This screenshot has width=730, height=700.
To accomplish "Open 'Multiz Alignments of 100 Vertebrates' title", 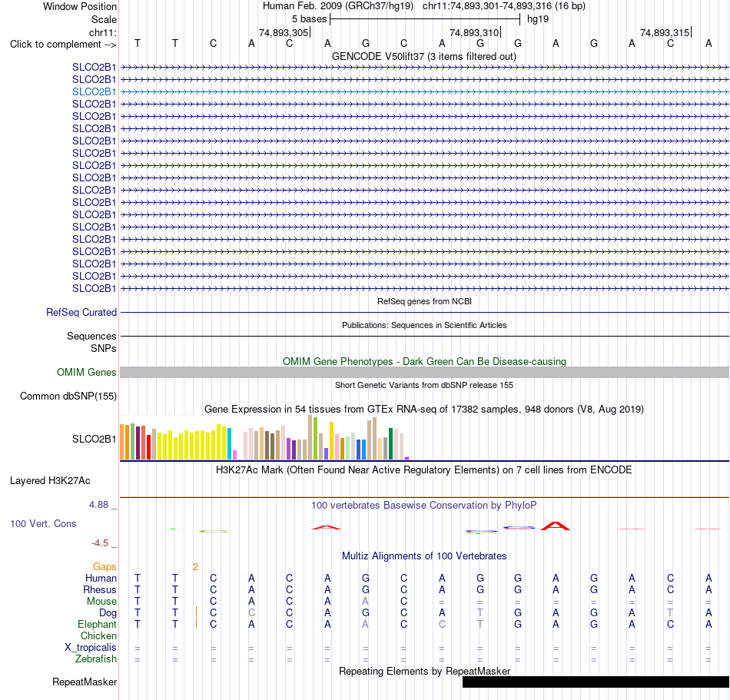I will pos(424,556).
